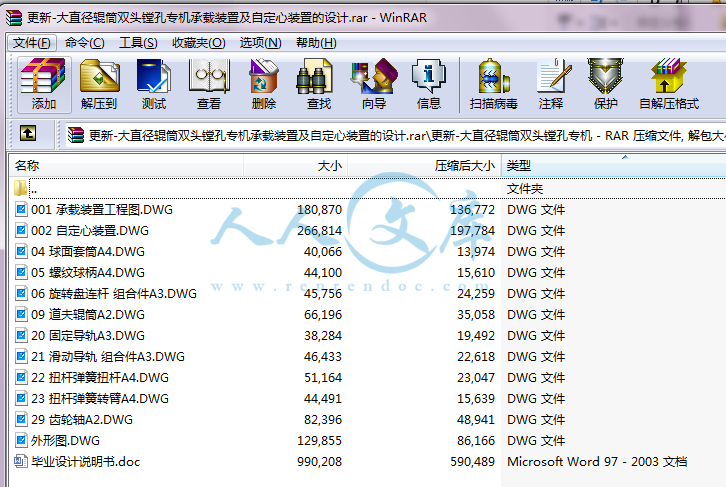Image resolution: width=726 pixels, height=487 pixels.
Task: Click the DWG icon of 002 自定心装置.DWG
Action: [x=21, y=230]
